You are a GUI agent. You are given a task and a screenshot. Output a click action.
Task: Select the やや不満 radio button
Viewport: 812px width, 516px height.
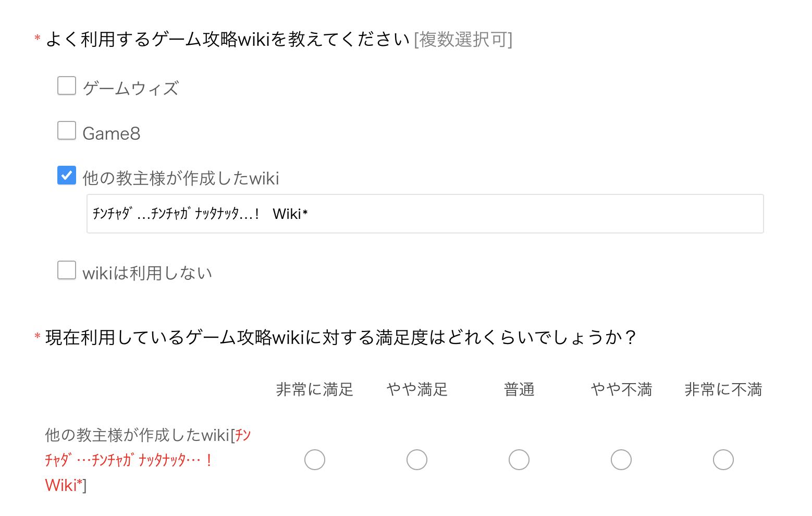[x=621, y=460]
